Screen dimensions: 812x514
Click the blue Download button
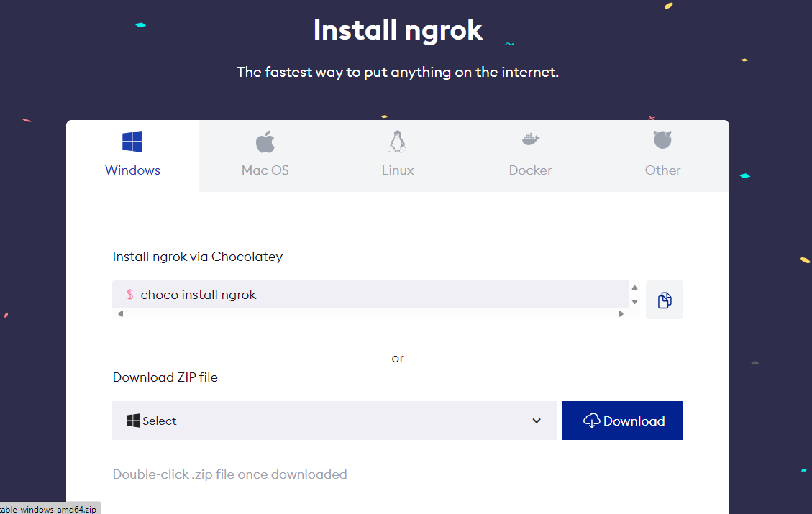[x=622, y=421]
